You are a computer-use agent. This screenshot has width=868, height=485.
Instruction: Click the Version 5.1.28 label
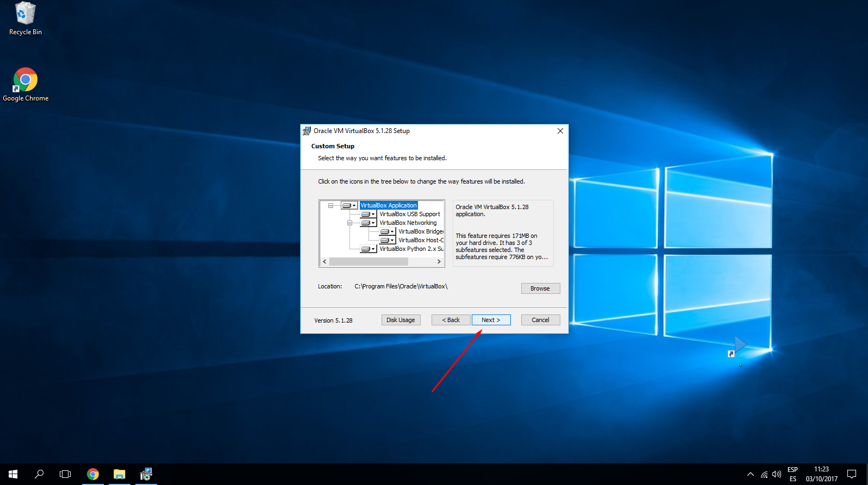pyautogui.click(x=333, y=320)
